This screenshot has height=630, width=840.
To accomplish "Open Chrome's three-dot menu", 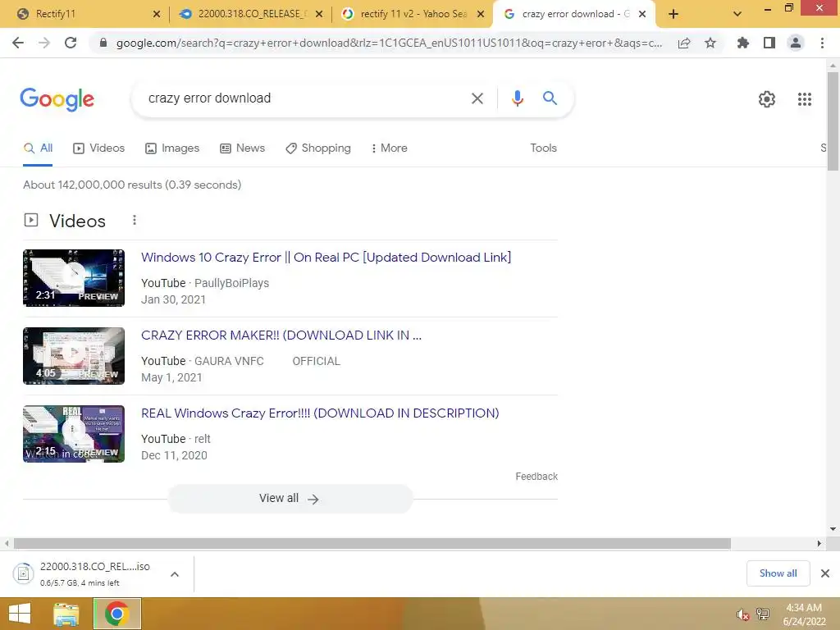I will [x=822, y=43].
